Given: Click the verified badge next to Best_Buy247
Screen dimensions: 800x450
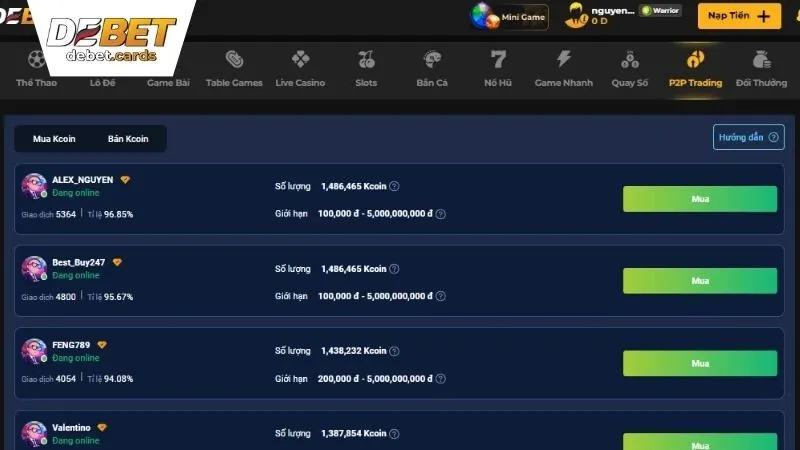Looking at the screenshot, I should coord(117,262).
